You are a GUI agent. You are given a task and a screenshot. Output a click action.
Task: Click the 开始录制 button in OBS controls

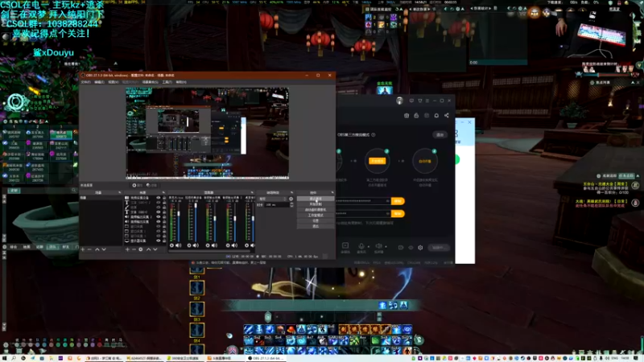(x=316, y=204)
